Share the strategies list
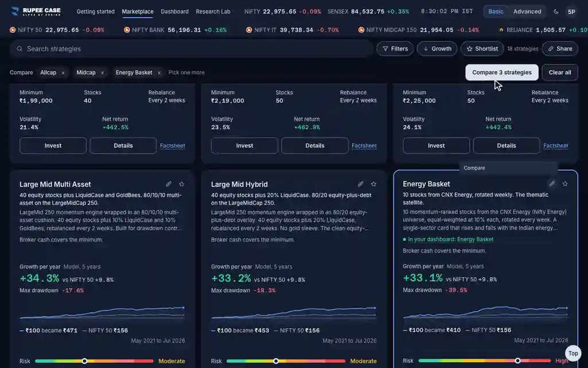 [x=560, y=49]
